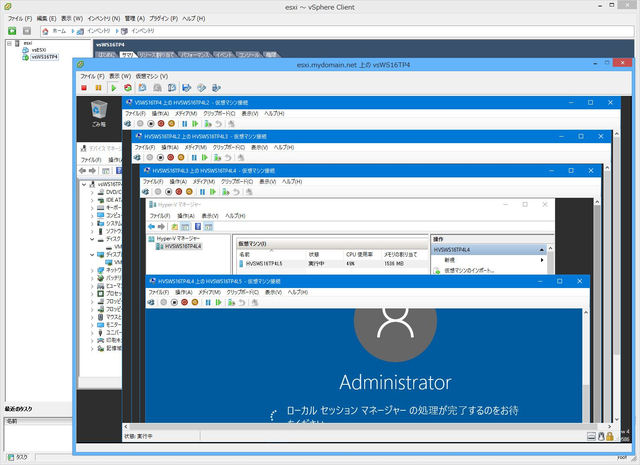Open the snapshot manager icon in the console toolbar

point(172,88)
